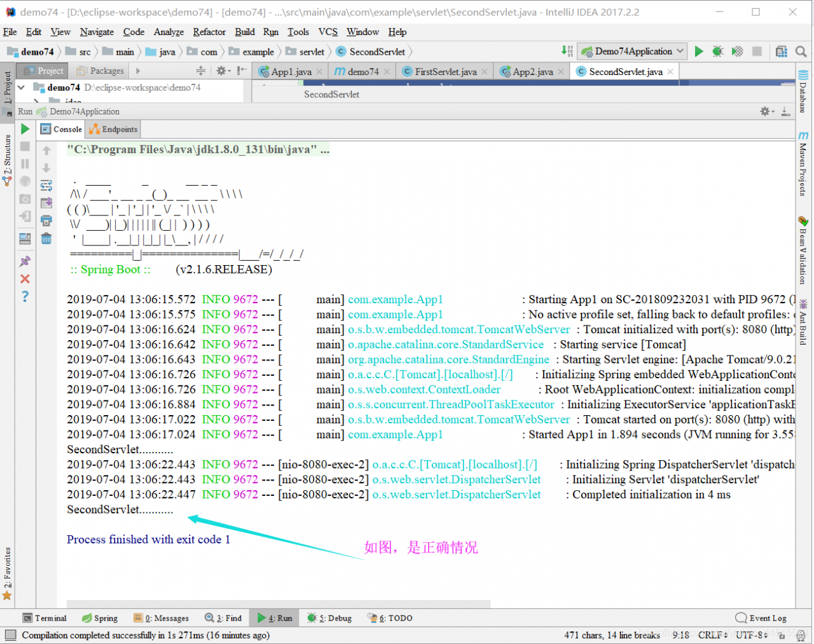Print console output with printer icon
Screen dimensions: 814x644
(46, 221)
